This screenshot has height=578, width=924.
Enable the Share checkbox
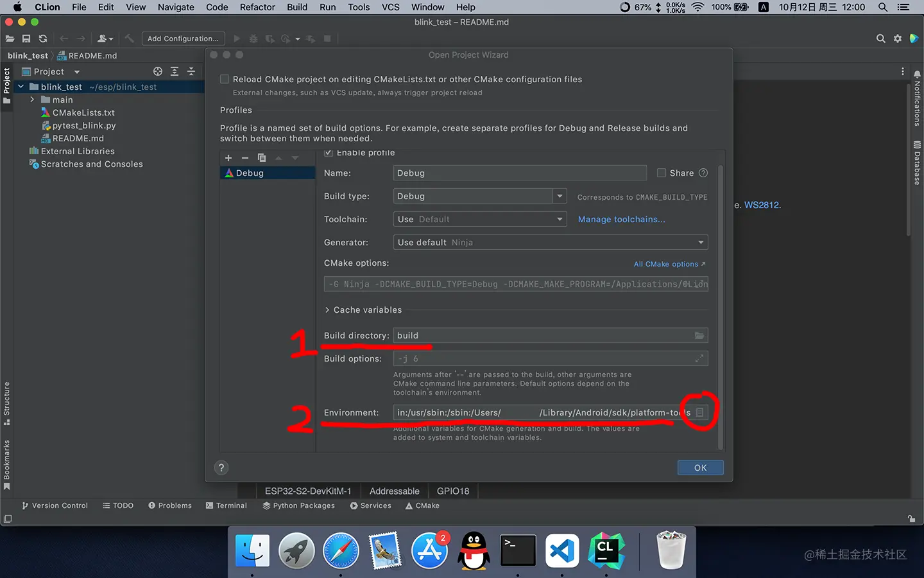(x=662, y=173)
